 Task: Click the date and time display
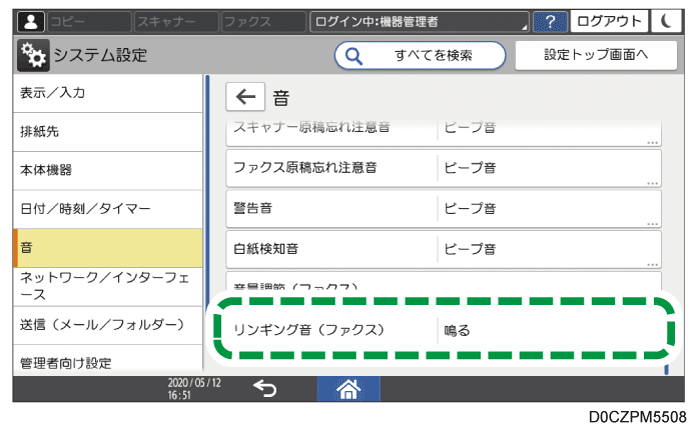coord(194,389)
